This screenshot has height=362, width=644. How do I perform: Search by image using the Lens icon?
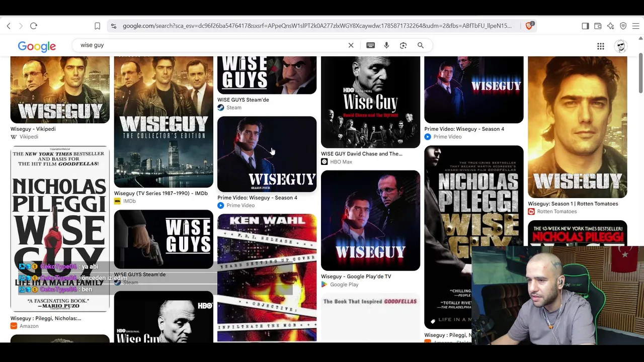[x=403, y=45]
